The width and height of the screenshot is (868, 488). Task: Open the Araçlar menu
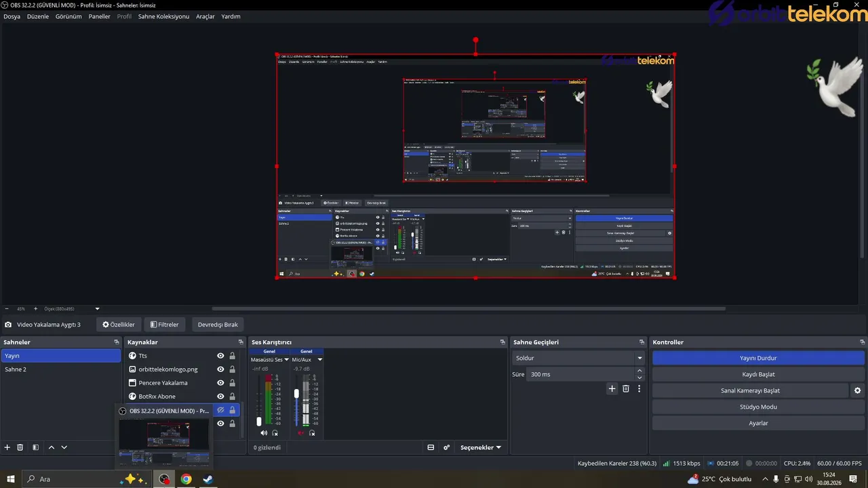[x=205, y=16]
